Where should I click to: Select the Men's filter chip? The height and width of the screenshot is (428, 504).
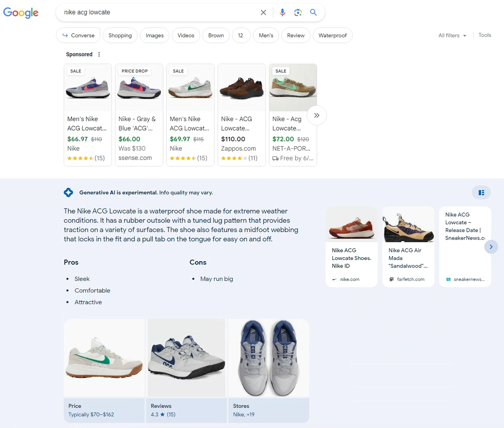point(266,35)
